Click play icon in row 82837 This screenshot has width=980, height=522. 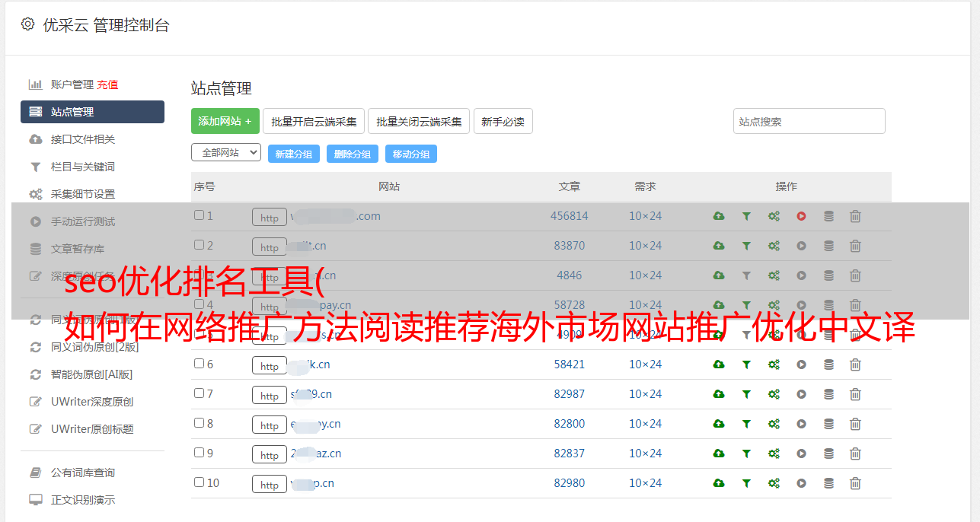click(x=801, y=454)
